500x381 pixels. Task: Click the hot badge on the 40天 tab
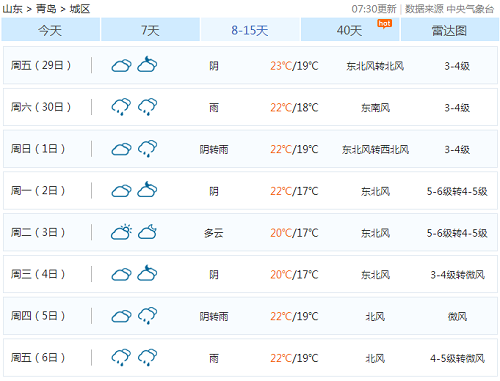point(384,24)
